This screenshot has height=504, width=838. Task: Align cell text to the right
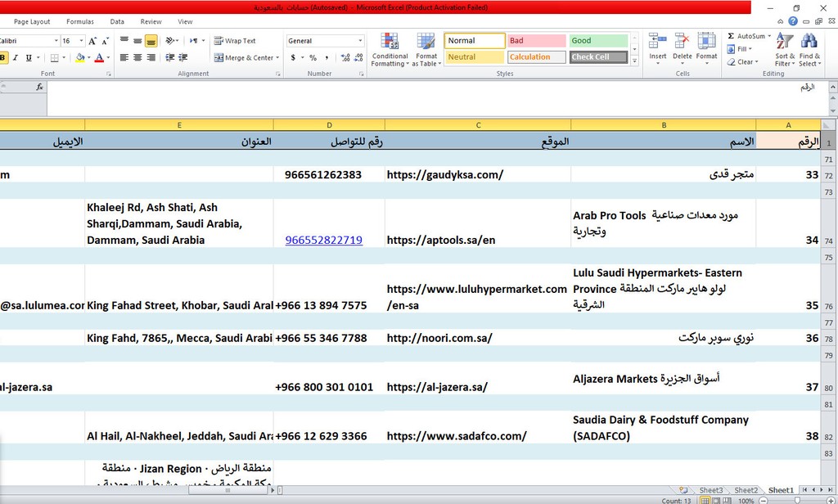coord(151,58)
